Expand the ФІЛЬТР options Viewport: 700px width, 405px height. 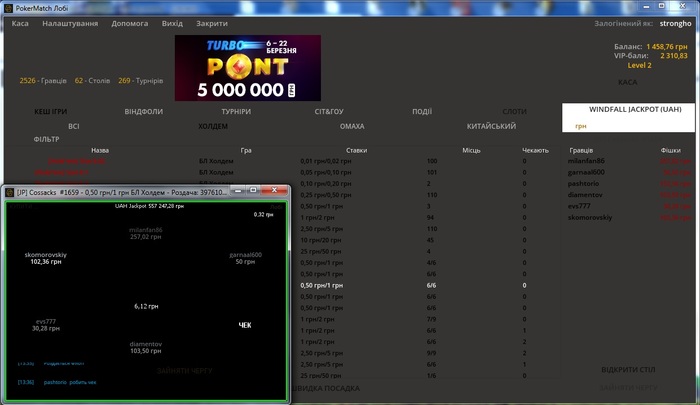(46, 139)
